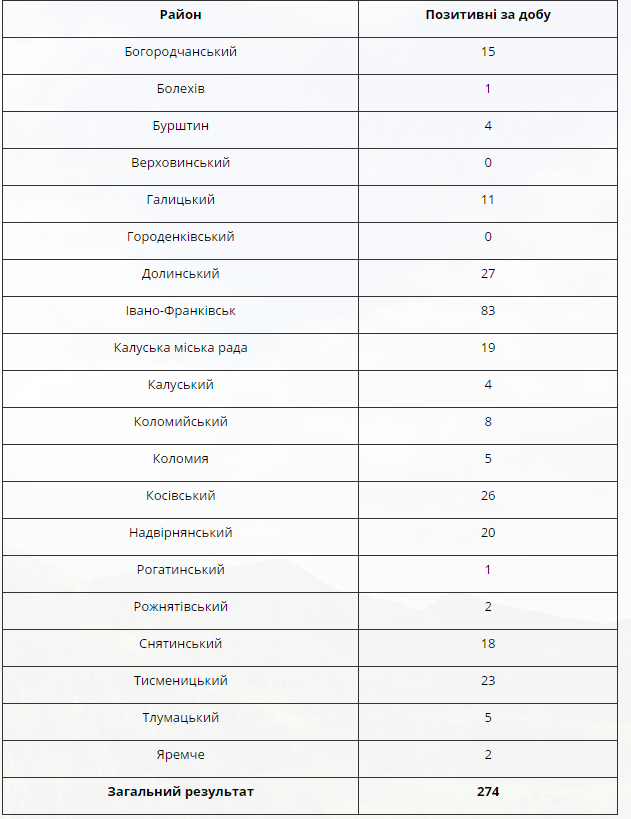The width and height of the screenshot is (631, 819).
Task: Select the Коломийський district name
Action: pos(181,422)
